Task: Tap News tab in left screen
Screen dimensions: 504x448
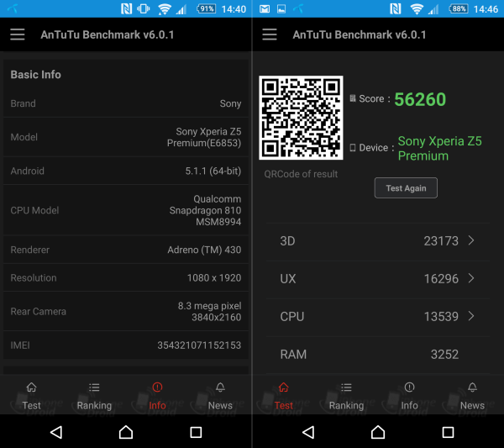Action: (220, 396)
